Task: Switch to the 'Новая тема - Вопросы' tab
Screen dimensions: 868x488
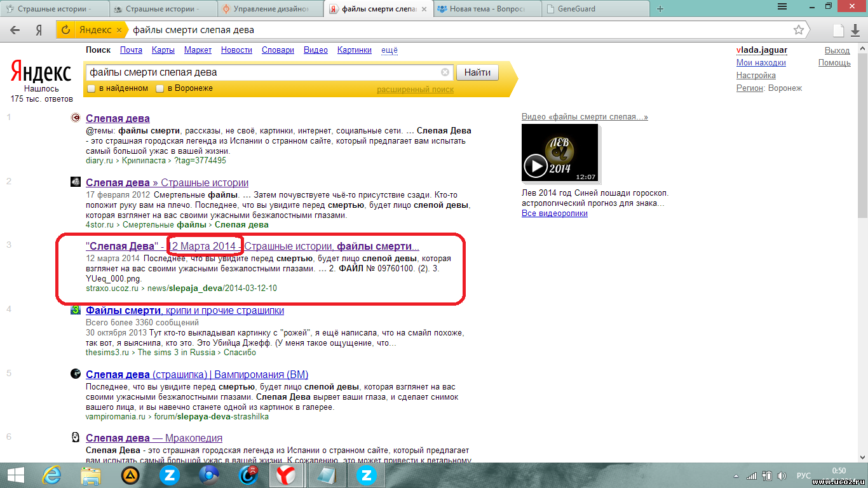Action: [x=486, y=9]
